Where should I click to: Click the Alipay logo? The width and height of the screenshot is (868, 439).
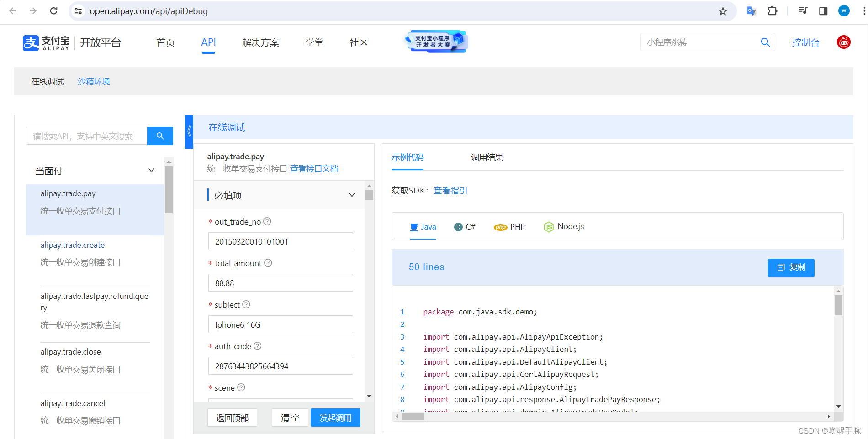[x=31, y=43]
